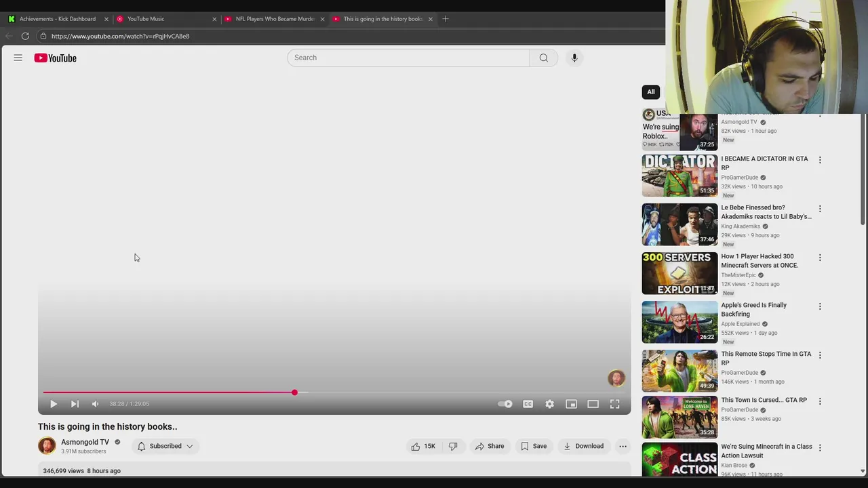This screenshot has height=488, width=868.
Task: Open This Town Is Cursed GTA RP title
Action: click(764, 400)
